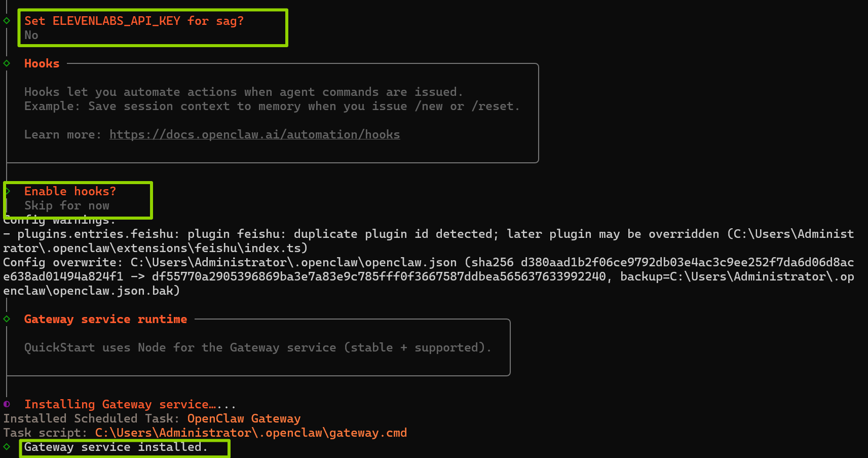Click the 'QuickStart uses Node for the Gateway' line
Viewport: 868px width, 458px height.
coord(258,347)
